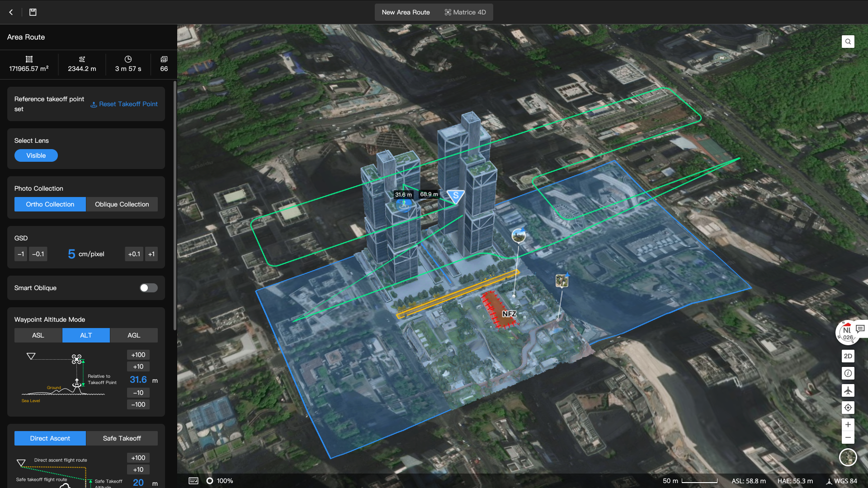Raise waypoint altitude by 10

coord(138,366)
